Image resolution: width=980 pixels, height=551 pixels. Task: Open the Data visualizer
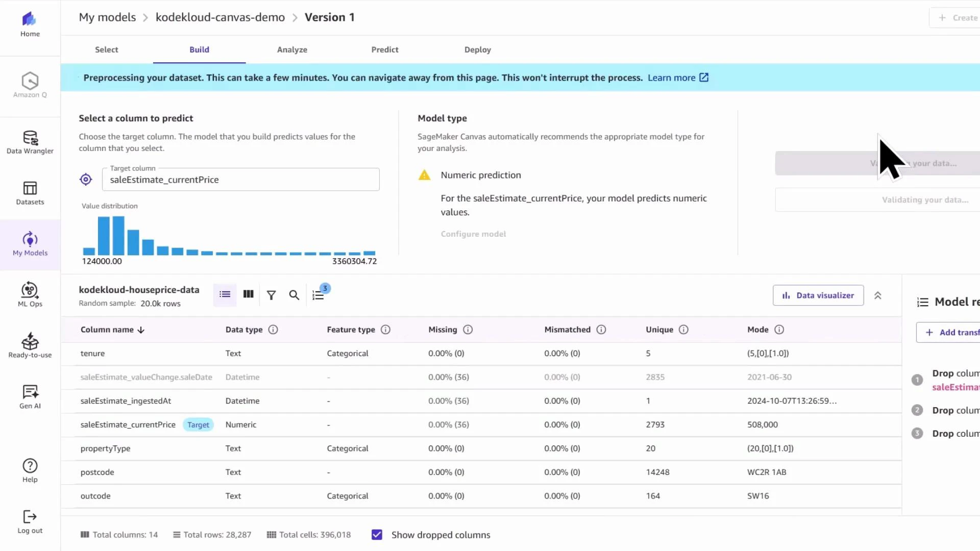tap(818, 295)
